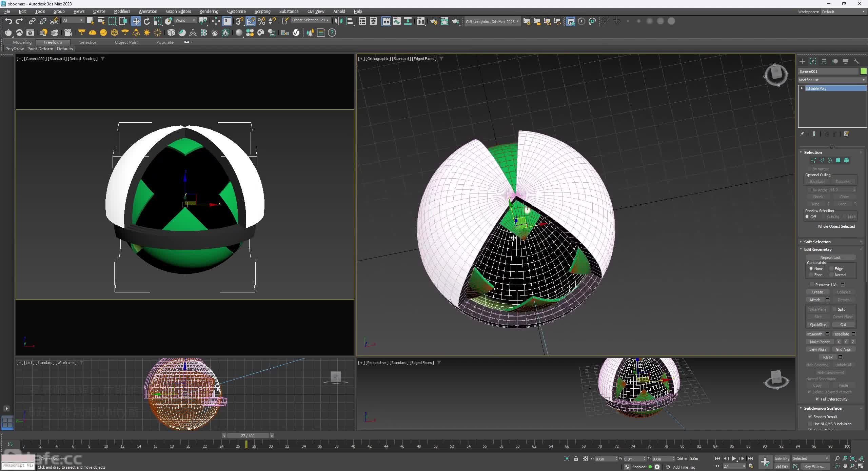Open Select by Name list icon
Image resolution: width=868 pixels, height=471 pixels.
(x=101, y=21)
